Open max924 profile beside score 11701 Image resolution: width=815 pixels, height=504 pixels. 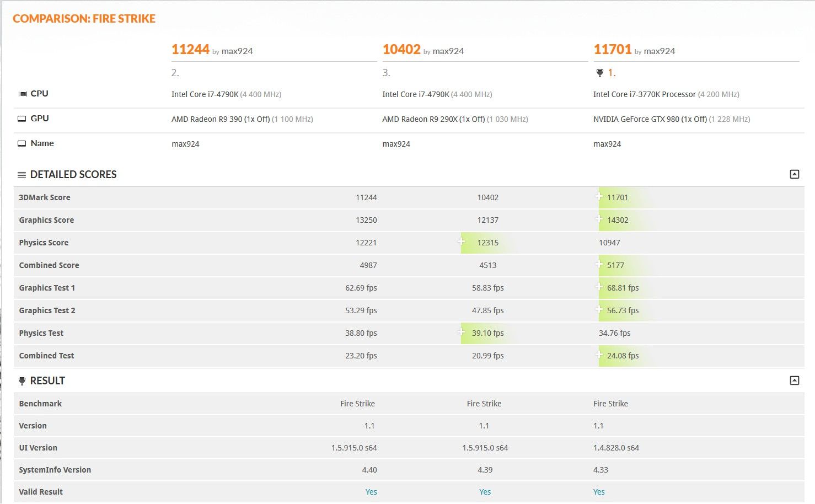pyautogui.click(x=659, y=51)
